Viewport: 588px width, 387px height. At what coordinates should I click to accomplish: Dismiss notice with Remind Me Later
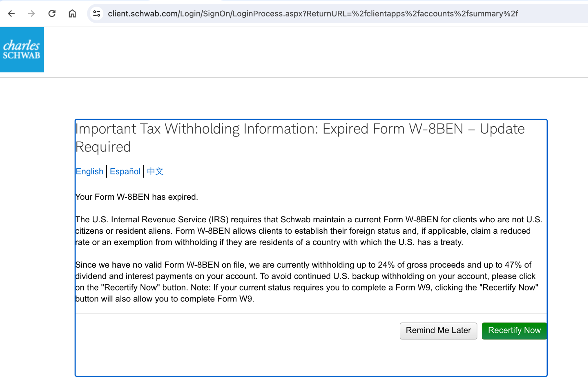(x=438, y=331)
